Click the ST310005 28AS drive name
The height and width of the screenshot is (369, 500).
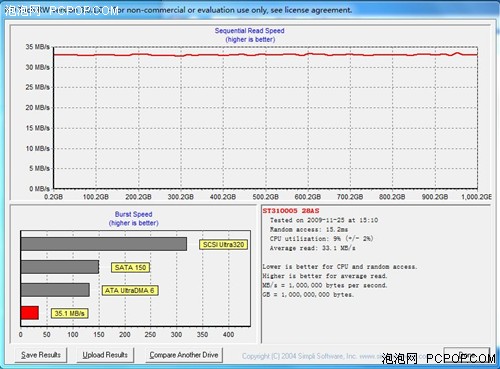[291, 211]
